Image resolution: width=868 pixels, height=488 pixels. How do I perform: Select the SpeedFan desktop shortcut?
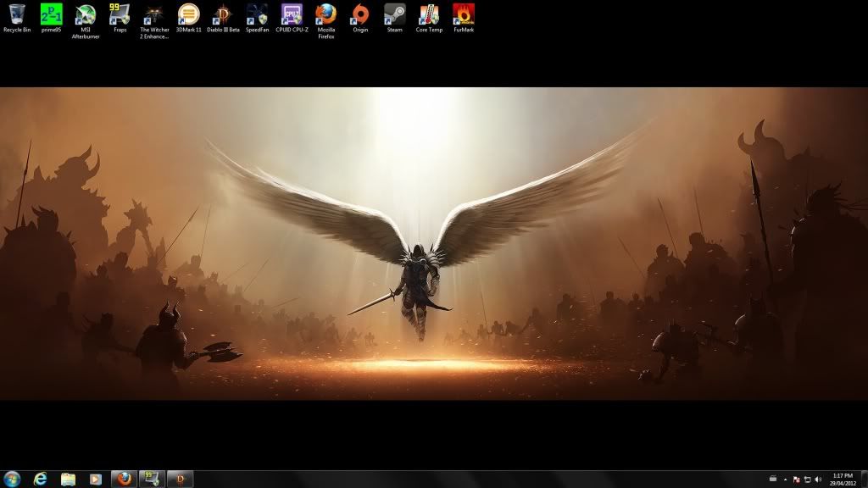tap(258, 19)
